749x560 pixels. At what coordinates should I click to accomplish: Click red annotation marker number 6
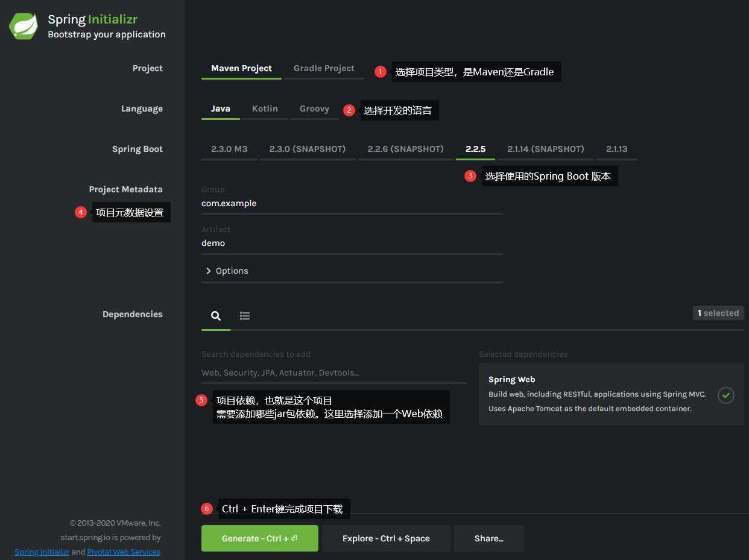tap(207, 509)
